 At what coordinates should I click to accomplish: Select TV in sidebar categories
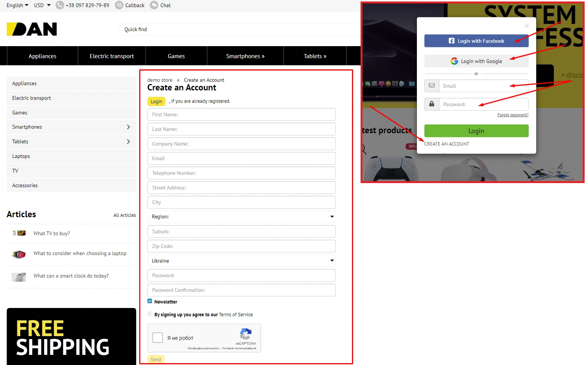(71, 171)
